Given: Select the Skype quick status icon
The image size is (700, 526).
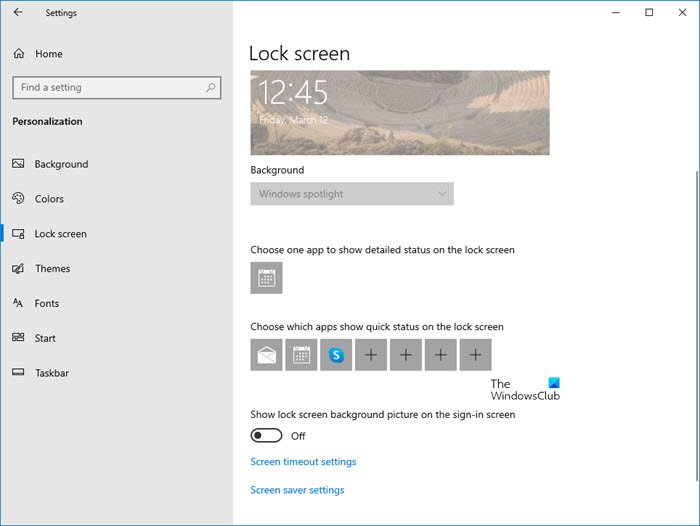Looking at the screenshot, I should tap(336, 355).
